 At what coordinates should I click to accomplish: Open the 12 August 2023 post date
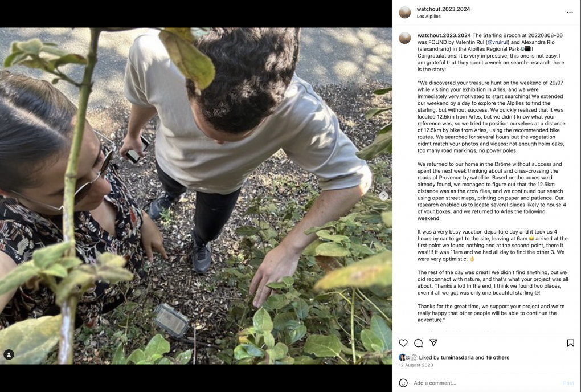416,365
